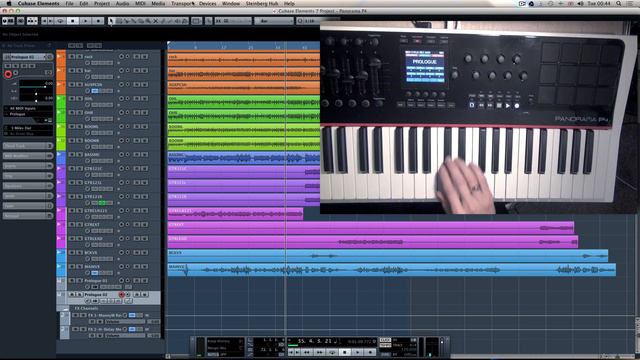Screen dimensions: 640x360
Task: Open the All MIDI Inputs routing dropdown
Action: [x=28, y=109]
